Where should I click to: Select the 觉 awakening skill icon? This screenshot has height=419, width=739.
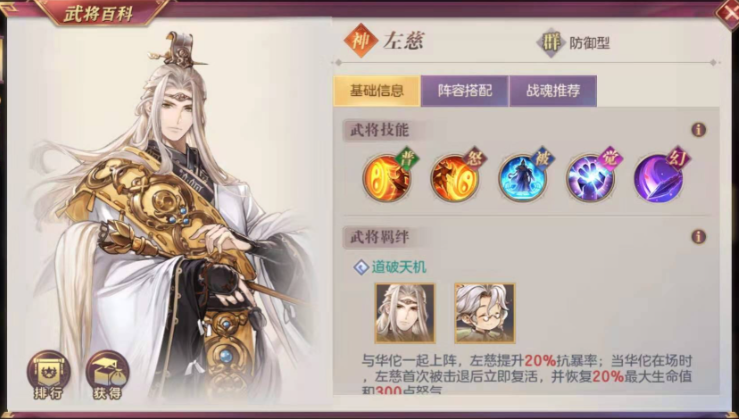click(x=591, y=178)
